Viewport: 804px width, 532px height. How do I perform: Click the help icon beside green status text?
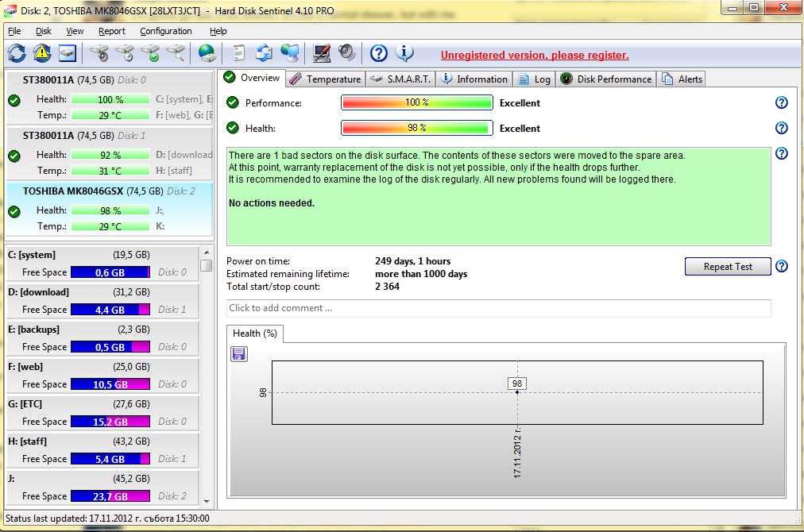pos(782,153)
